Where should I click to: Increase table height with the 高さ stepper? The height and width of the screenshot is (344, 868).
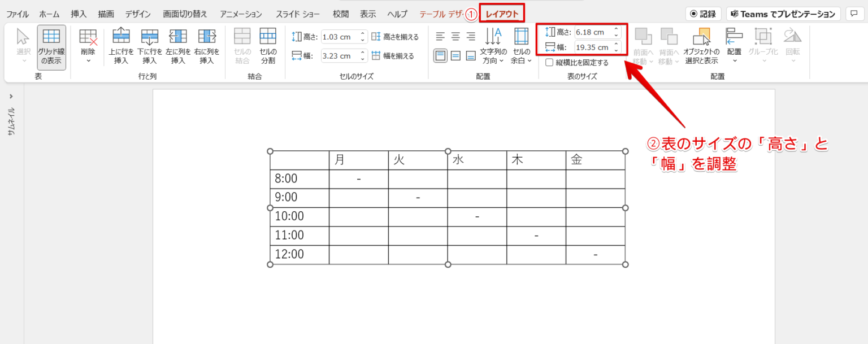coord(615,29)
